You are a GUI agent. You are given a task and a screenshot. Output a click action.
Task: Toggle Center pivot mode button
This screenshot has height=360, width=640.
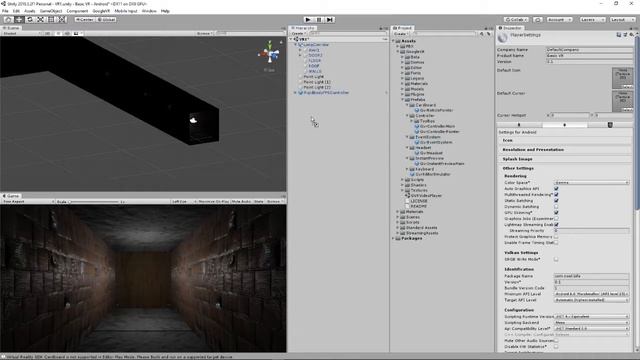84,20
